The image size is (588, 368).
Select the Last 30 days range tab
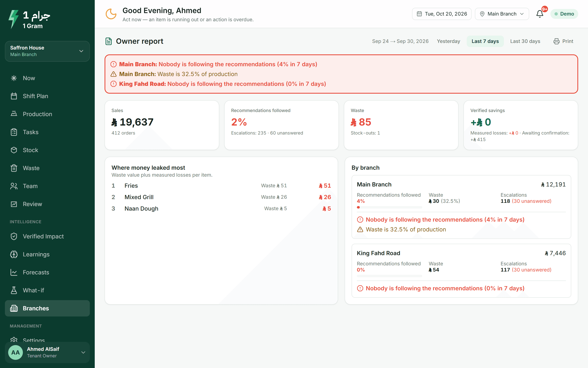pyautogui.click(x=525, y=41)
